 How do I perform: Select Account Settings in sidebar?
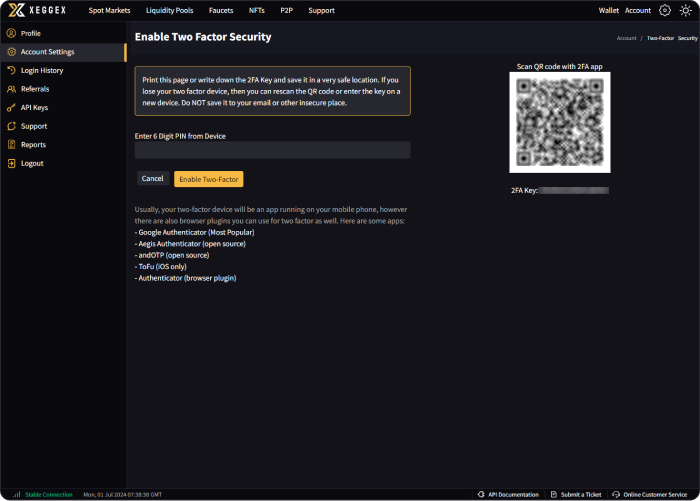63,52
